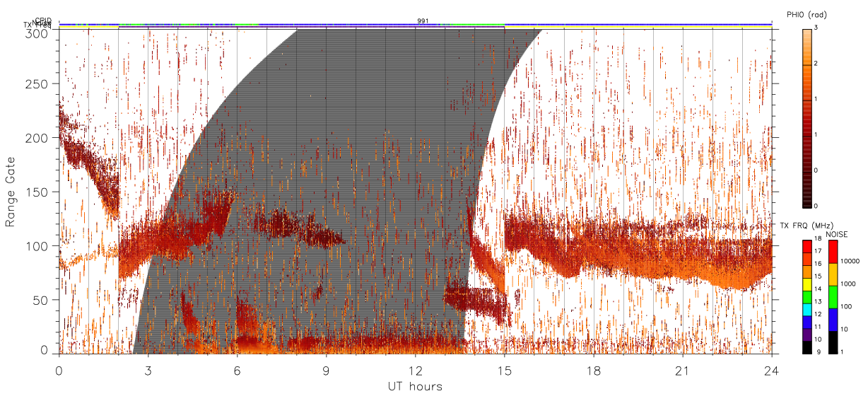Click the '1000' label in NOISE legend
This screenshot has height=401, width=868.
848,284
